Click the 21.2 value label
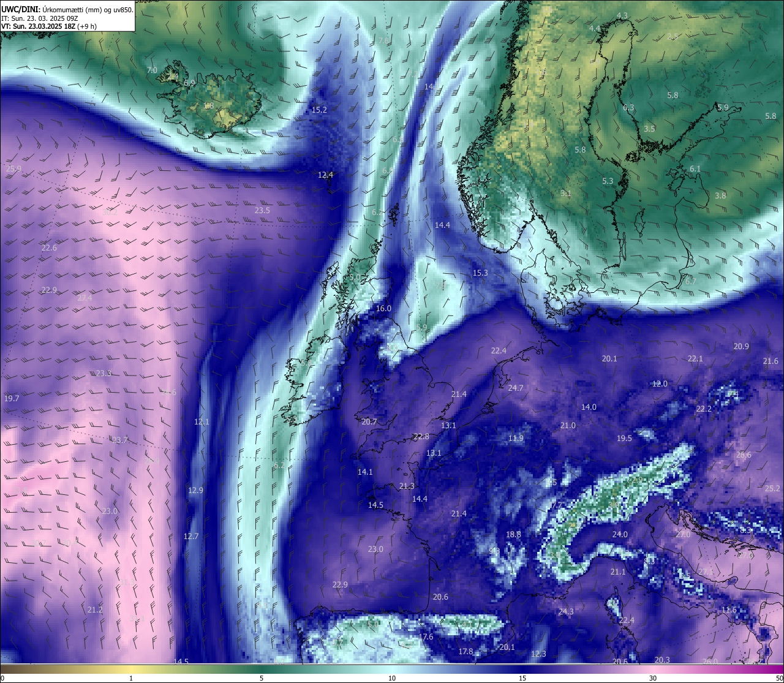This screenshot has height=683, width=784. 95,609
